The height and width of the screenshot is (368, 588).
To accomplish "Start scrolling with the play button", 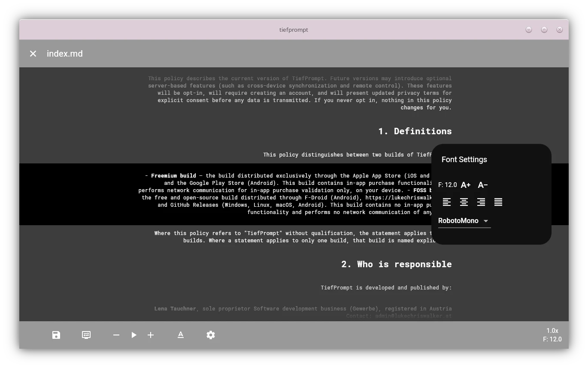I will click(134, 335).
